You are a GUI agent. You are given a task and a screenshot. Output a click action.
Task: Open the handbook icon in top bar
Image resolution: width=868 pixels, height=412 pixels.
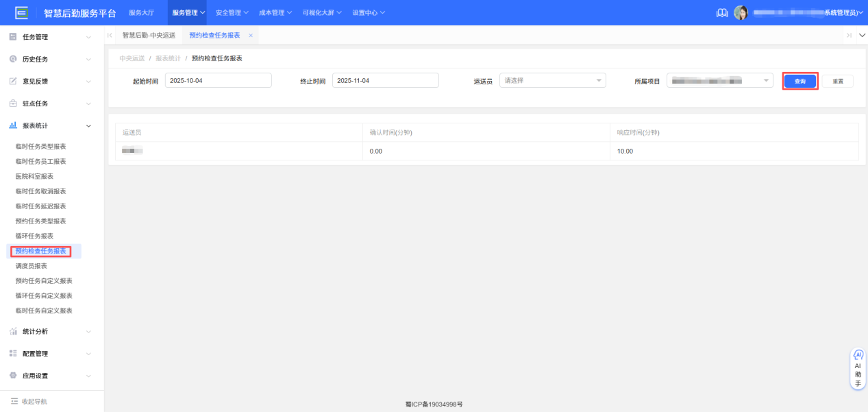(721, 12)
